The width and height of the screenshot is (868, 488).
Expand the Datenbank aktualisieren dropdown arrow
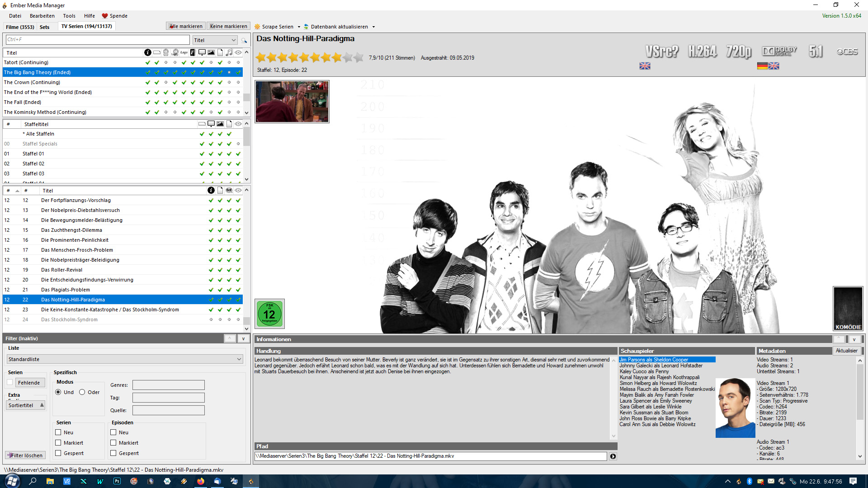pyautogui.click(x=373, y=27)
